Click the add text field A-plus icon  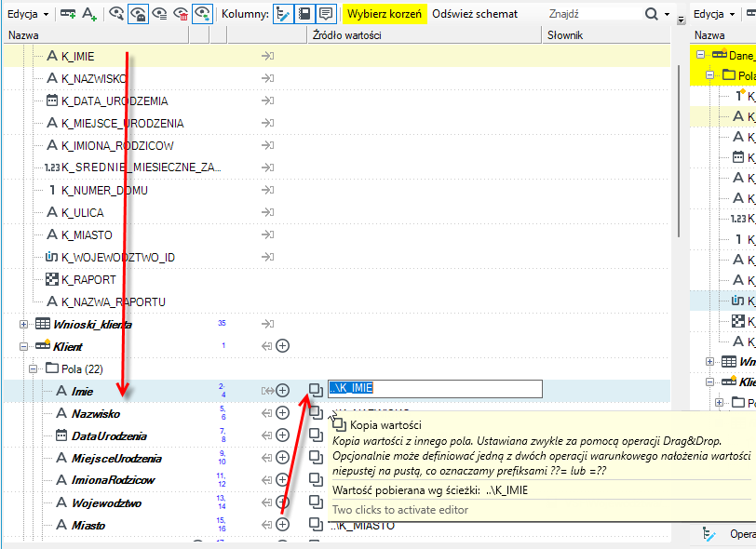click(x=89, y=14)
